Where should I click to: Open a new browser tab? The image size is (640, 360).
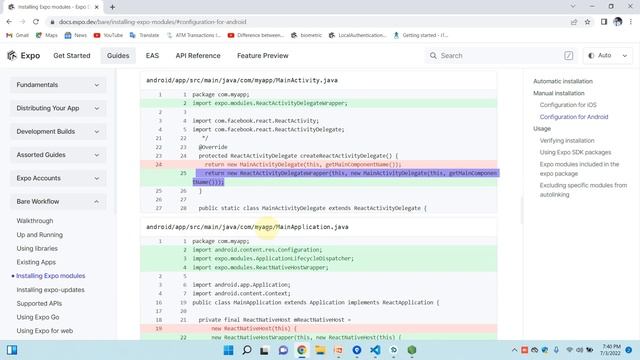coord(112,7)
